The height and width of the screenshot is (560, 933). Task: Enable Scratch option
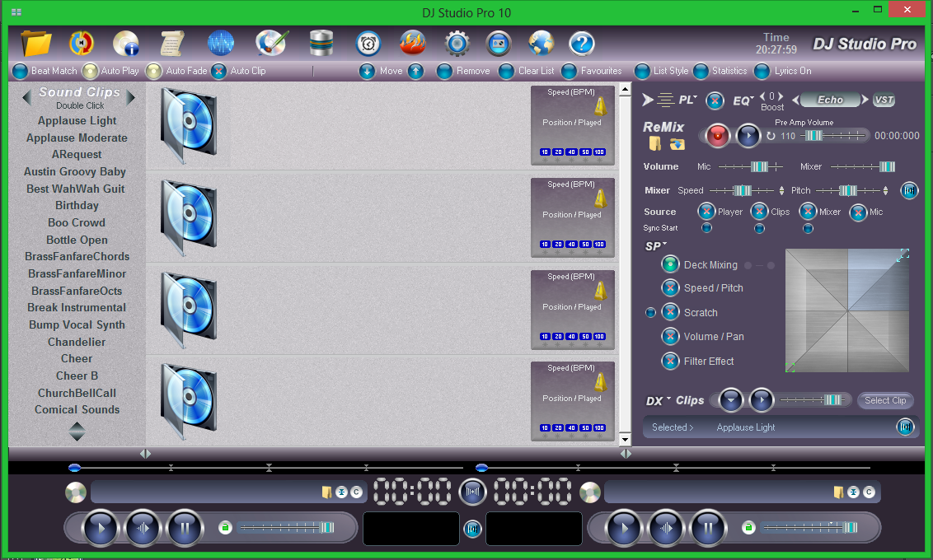[670, 312]
